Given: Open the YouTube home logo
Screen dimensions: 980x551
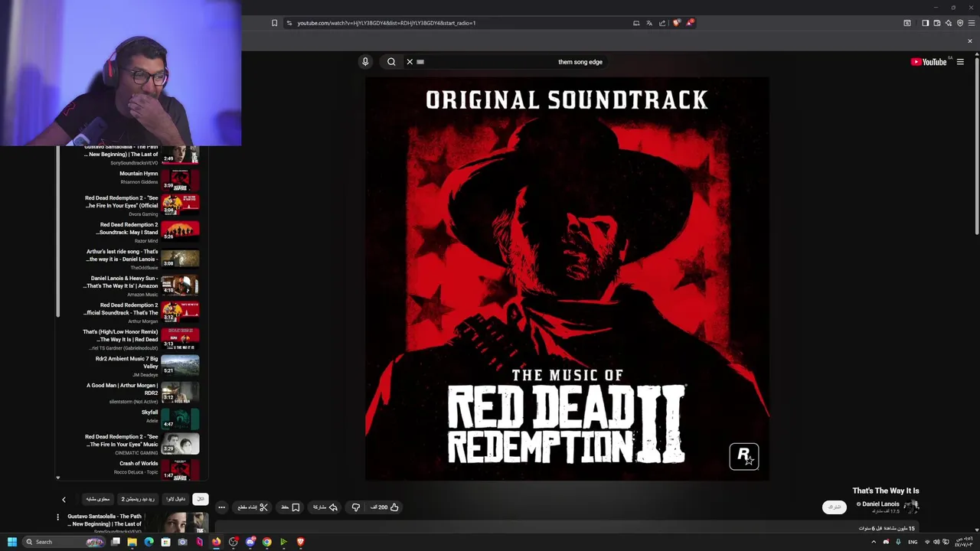Looking at the screenshot, I should pyautogui.click(x=929, y=62).
